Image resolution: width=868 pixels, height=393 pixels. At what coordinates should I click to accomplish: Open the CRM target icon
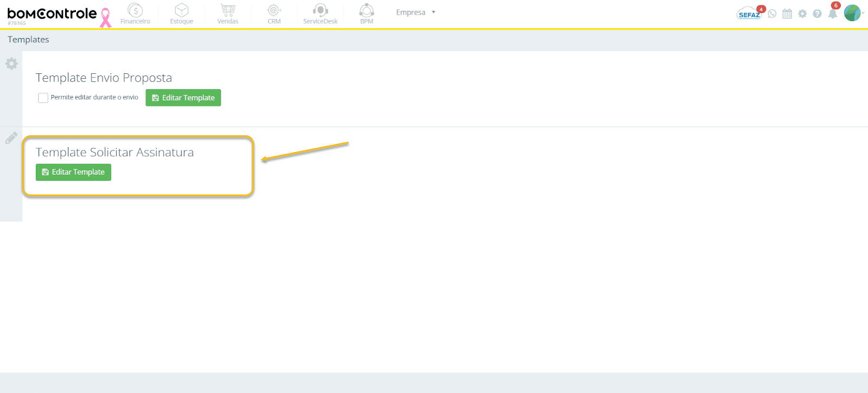pos(274,10)
